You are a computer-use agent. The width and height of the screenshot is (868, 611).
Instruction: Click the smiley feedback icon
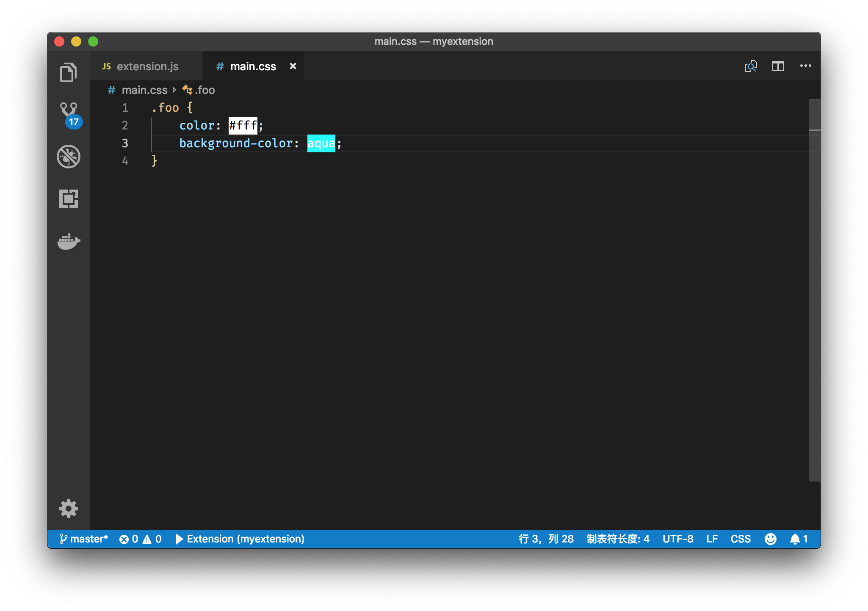coord(770,539)
